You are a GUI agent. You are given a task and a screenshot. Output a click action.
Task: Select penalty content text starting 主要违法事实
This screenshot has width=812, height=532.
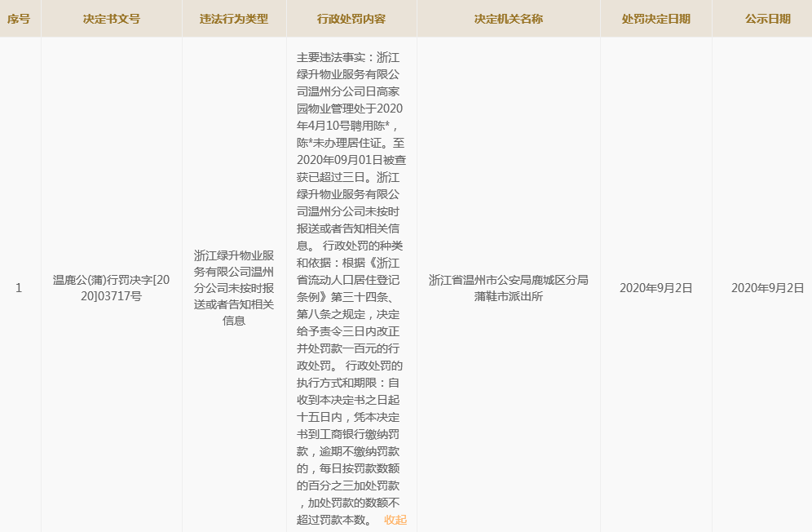(351, 288)
